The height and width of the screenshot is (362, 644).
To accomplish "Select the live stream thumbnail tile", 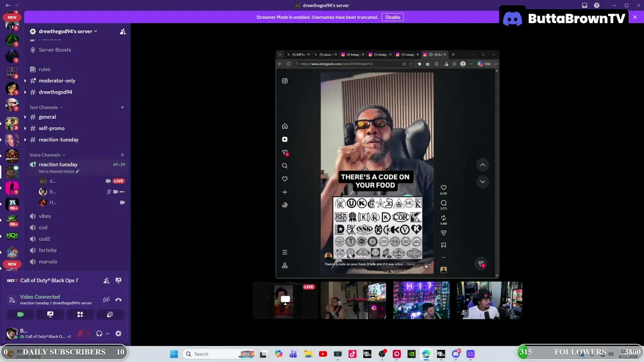I will pos(285,301).
